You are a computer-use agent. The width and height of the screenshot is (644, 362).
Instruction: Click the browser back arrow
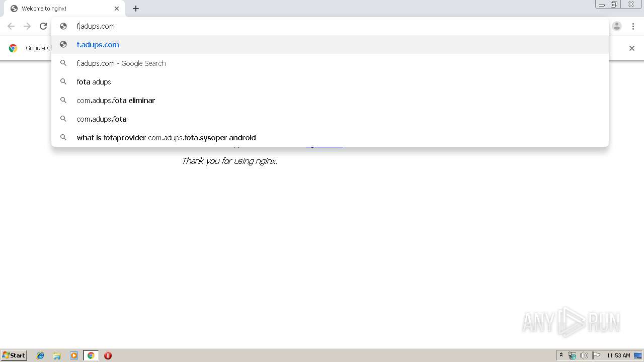(11, 26)
